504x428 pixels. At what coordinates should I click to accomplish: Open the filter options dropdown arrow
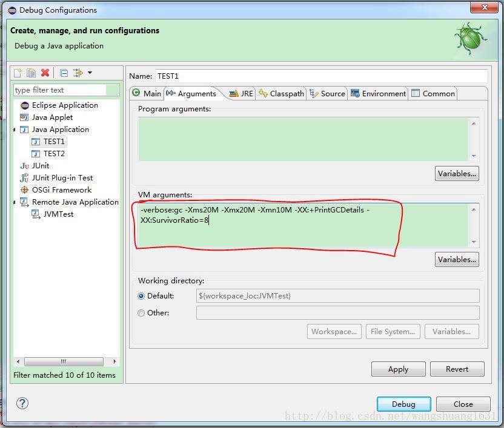[x=90, y=73]
